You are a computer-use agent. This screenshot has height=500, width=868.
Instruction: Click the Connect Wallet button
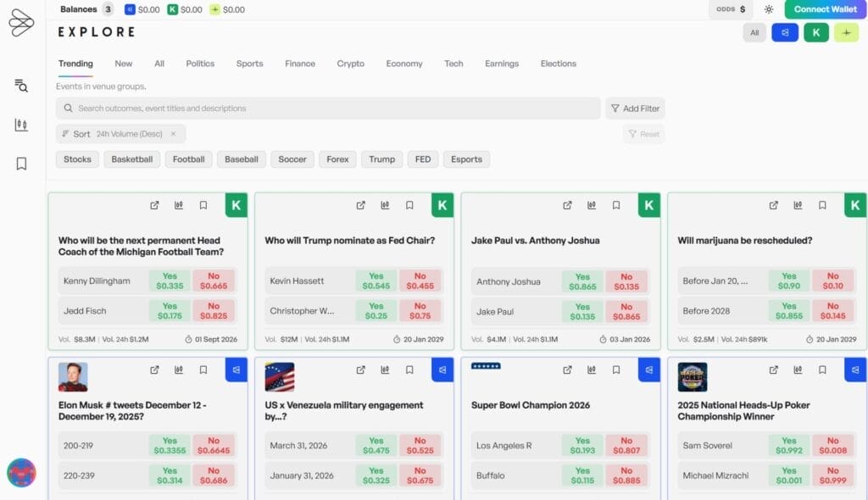(826, 9)
